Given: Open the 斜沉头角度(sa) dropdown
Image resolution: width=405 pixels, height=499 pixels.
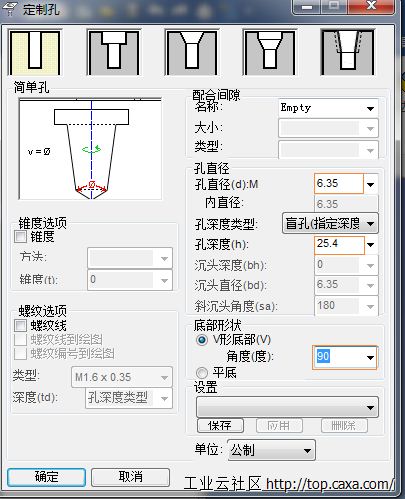Looking at the screenshot, I should [346, 306].
